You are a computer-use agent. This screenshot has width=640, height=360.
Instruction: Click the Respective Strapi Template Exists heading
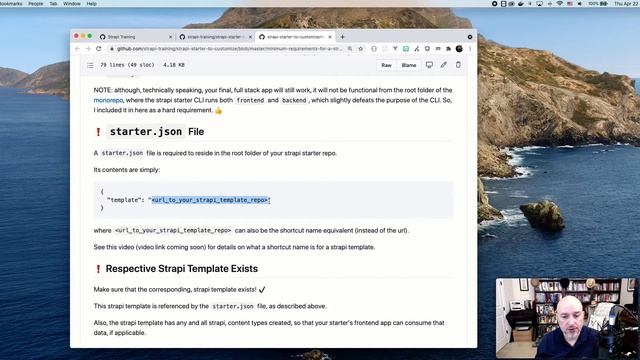click(x=182, y=269)
